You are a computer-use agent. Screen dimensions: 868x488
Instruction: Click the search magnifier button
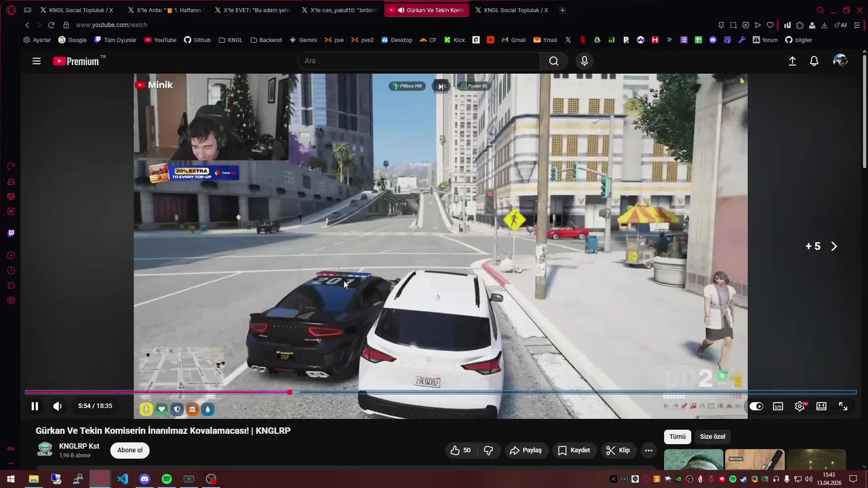pyautogui.click(x=553, y=61)
